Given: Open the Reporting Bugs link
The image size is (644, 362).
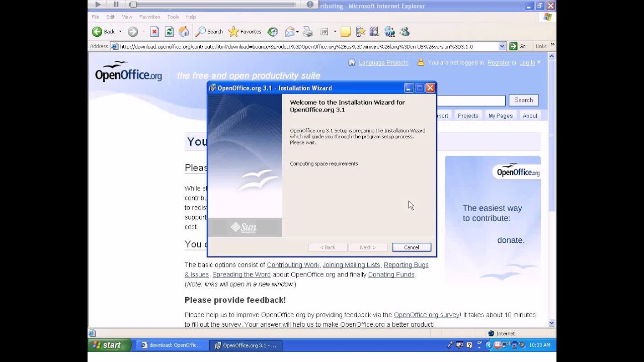Looking at the screenshot, I should 406,265.
